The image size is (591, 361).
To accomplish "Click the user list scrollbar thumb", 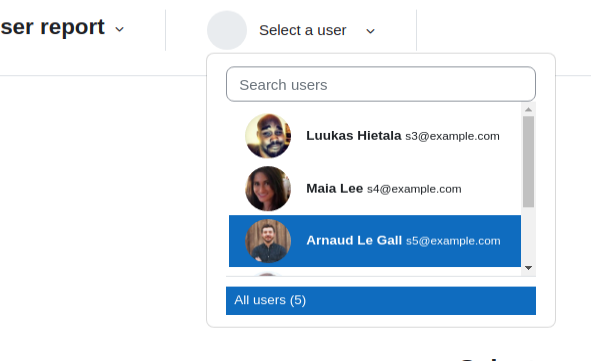I will 528,162.
